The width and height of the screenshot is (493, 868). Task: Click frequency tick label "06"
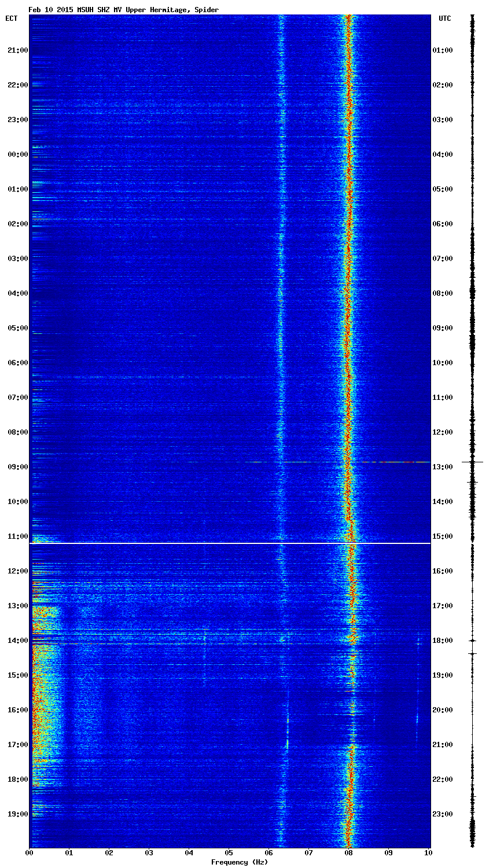(268, 853)
